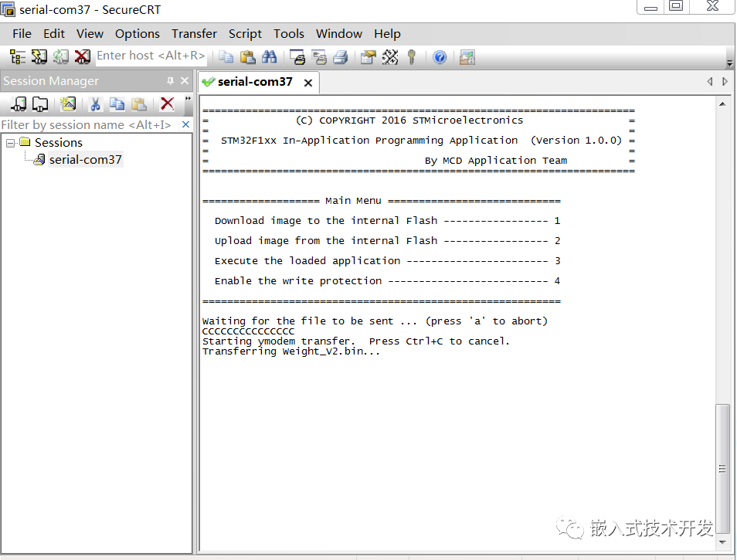The image size is (737, 560).
Task: Click the Paste icon in Session Manager toolbar
Action: pyautogui.click(x=138, y=104)
